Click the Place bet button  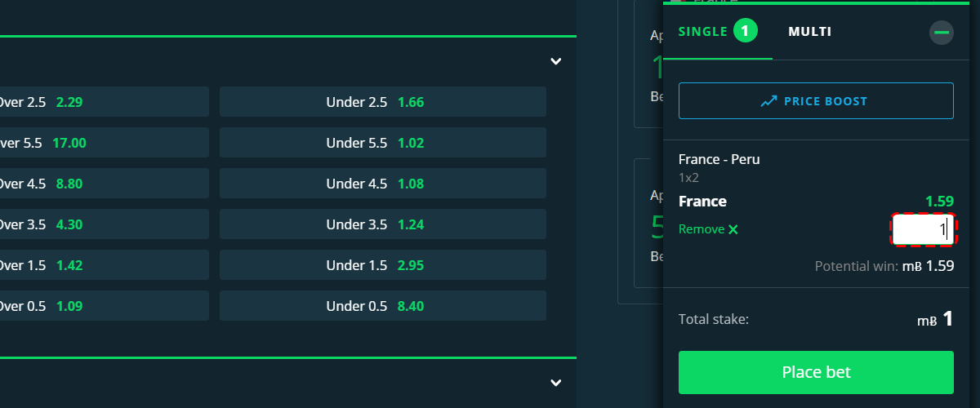pos(816,372)
